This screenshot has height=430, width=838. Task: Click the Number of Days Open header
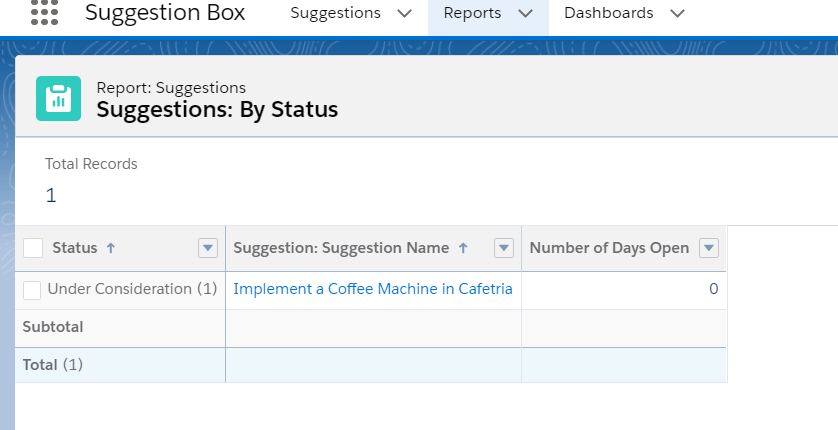(x=609, y=248)
